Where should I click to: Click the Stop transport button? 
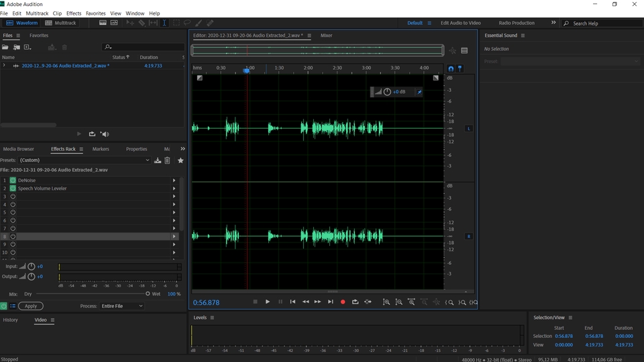[255, 302]
